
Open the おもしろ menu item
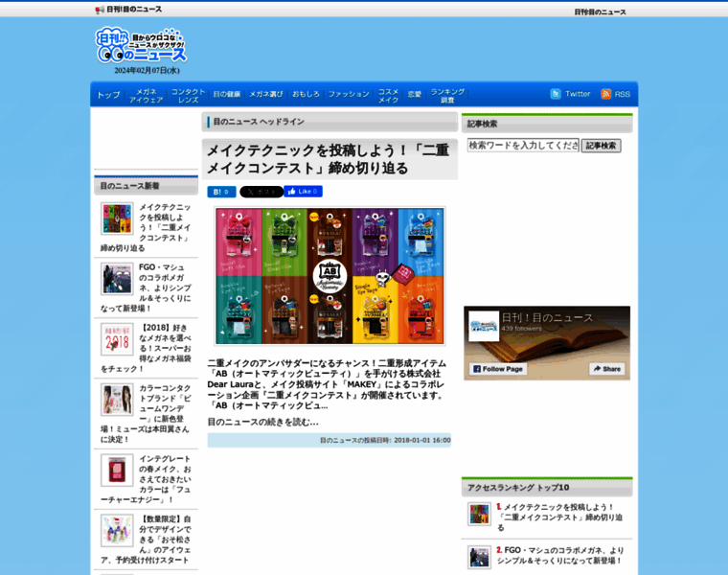306,94
